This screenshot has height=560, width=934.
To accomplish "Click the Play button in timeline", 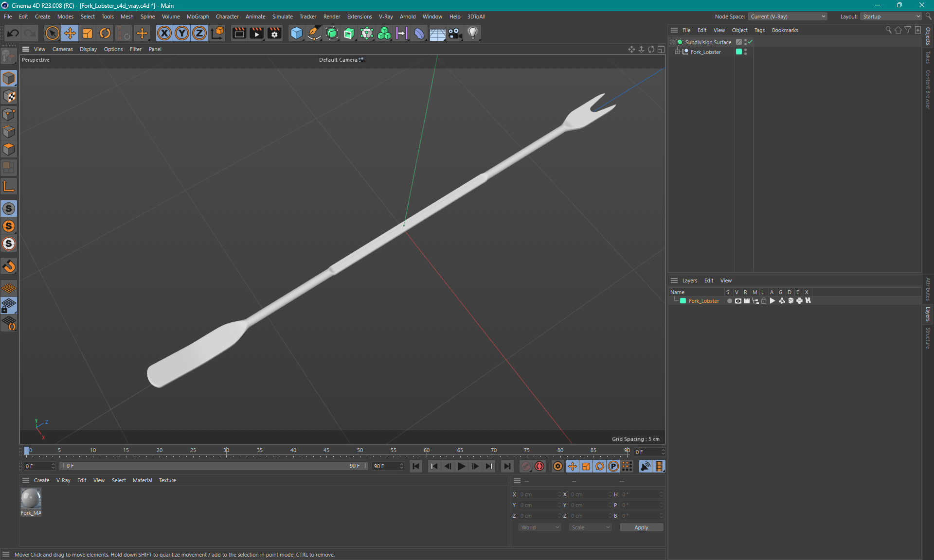I will [x=461, y=466].
